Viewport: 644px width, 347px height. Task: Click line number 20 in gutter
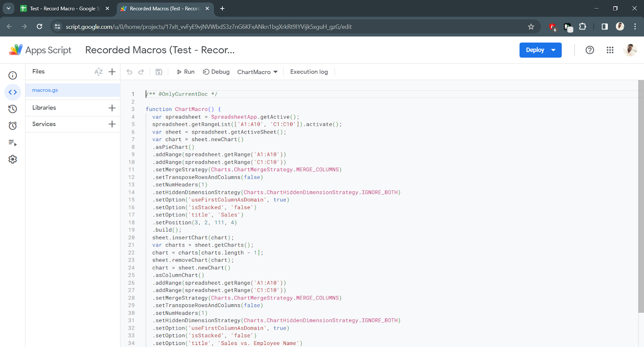[131, 238]
